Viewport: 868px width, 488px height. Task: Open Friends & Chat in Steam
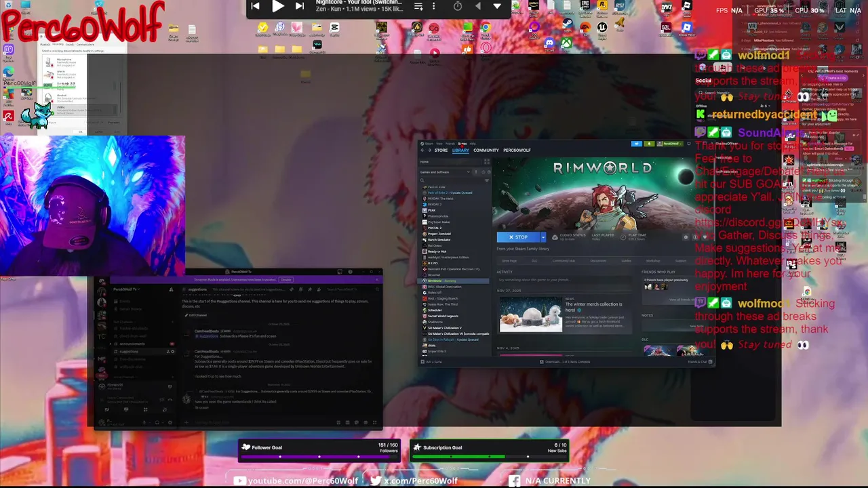(x=701, y=362)
